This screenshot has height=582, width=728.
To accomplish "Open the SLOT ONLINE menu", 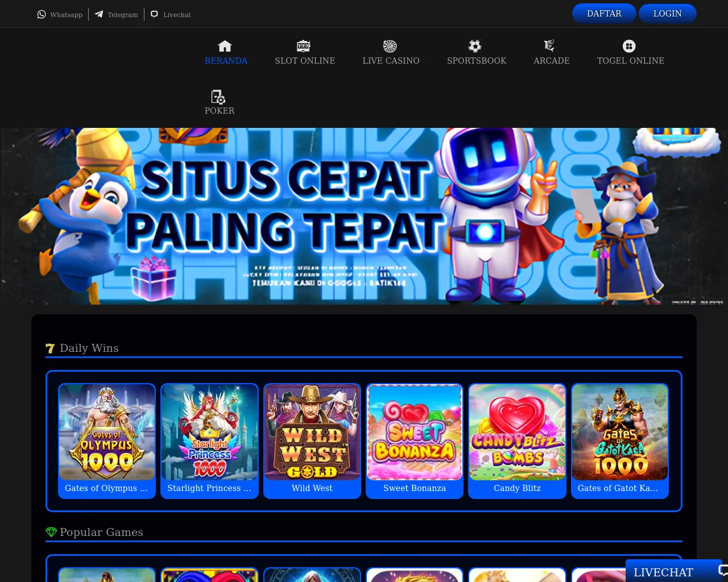I will (x=305, y=61).
